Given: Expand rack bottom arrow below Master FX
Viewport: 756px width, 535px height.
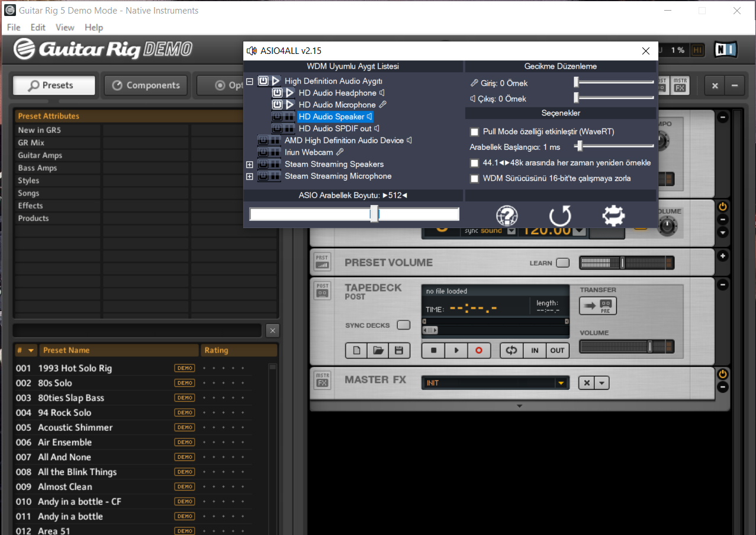Looking at the screenshot, I should click(519, 406).
